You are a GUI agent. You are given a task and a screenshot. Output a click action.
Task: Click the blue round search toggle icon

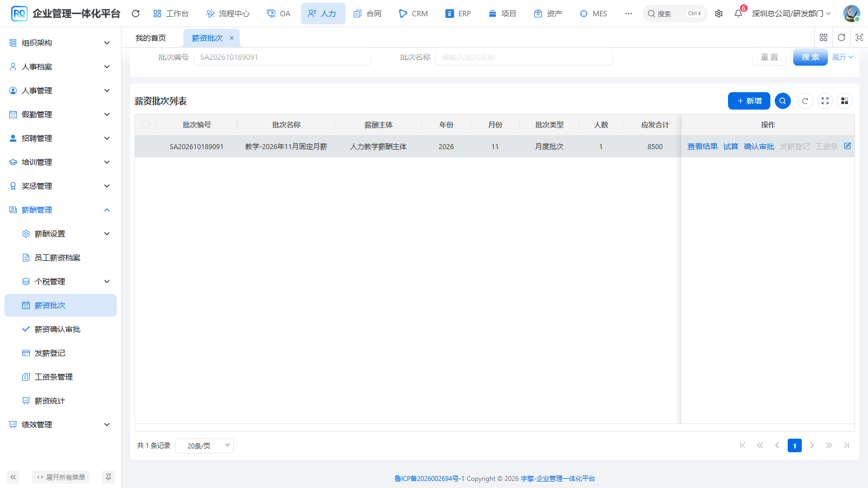point(783,101)
